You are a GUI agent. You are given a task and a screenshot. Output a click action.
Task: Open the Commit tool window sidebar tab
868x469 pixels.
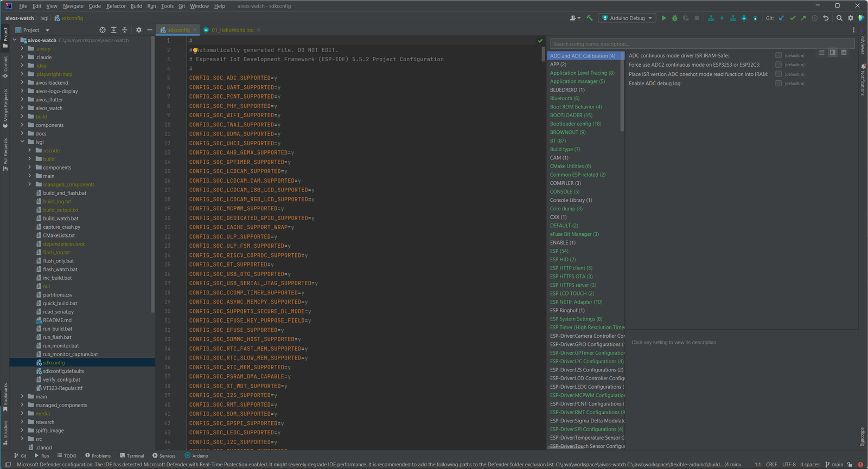click(x=5, y=67)
